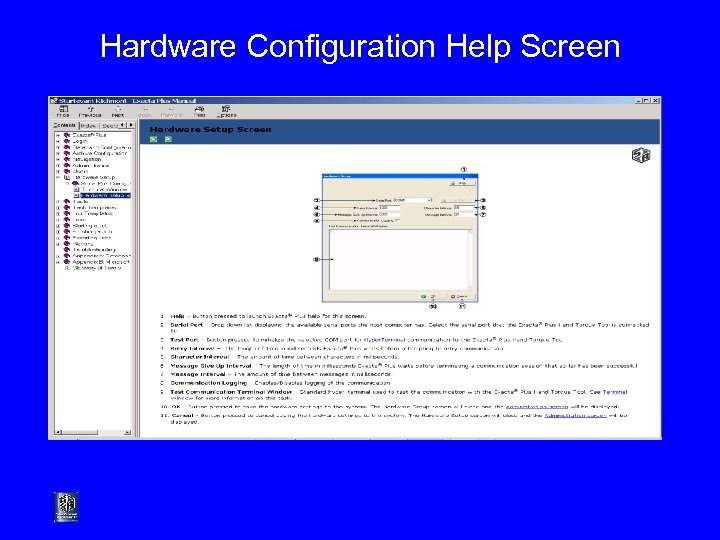Go to the Next help topic
This screenshot has width=720, height=540.
(118, 112)
